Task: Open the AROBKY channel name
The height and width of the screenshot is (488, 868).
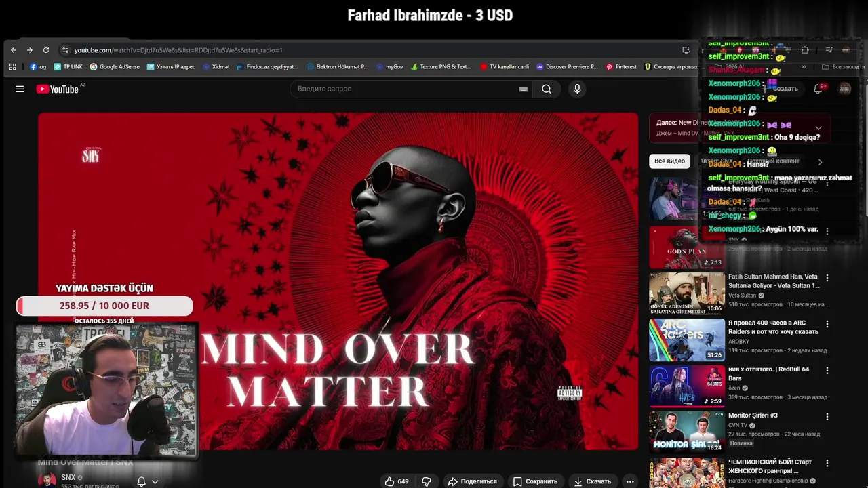Action: [x=738, y=342]
